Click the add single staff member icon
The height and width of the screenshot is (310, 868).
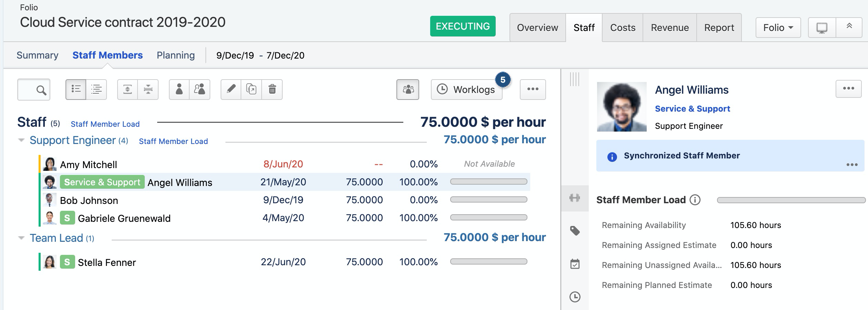point(179,90)
